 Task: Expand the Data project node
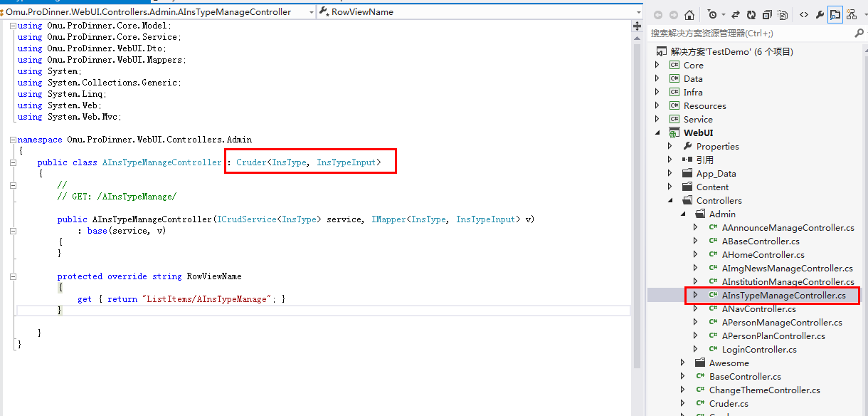657,78
